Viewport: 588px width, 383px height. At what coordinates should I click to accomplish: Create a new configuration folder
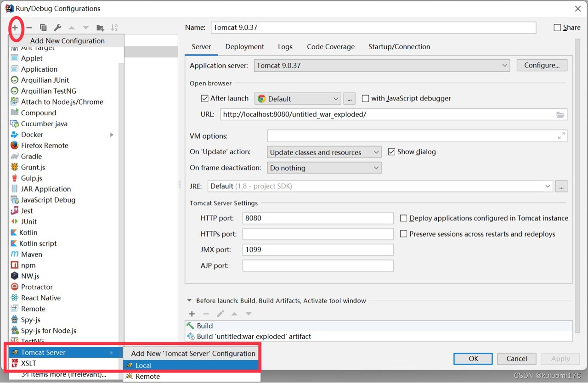click(100, 27)
